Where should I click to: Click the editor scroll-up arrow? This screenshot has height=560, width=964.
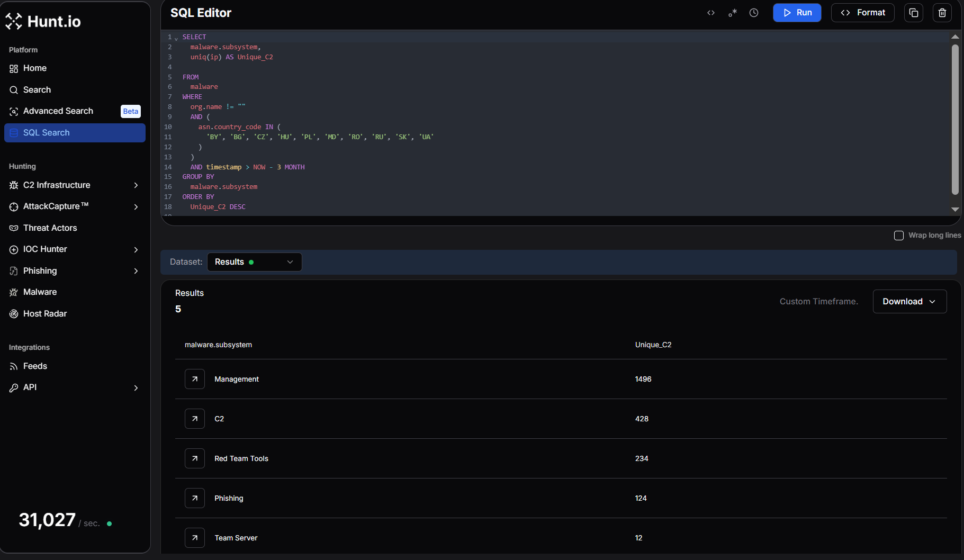(955, 37)
